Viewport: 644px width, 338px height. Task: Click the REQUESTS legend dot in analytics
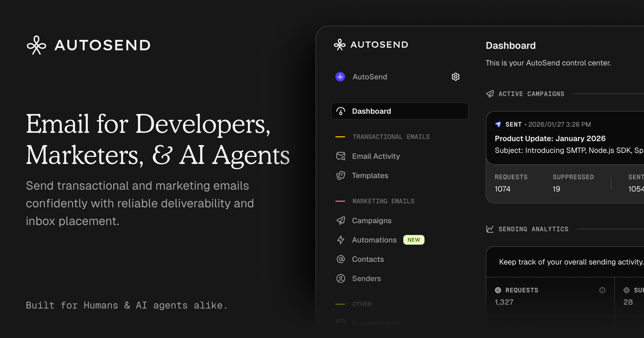point(498,290)
